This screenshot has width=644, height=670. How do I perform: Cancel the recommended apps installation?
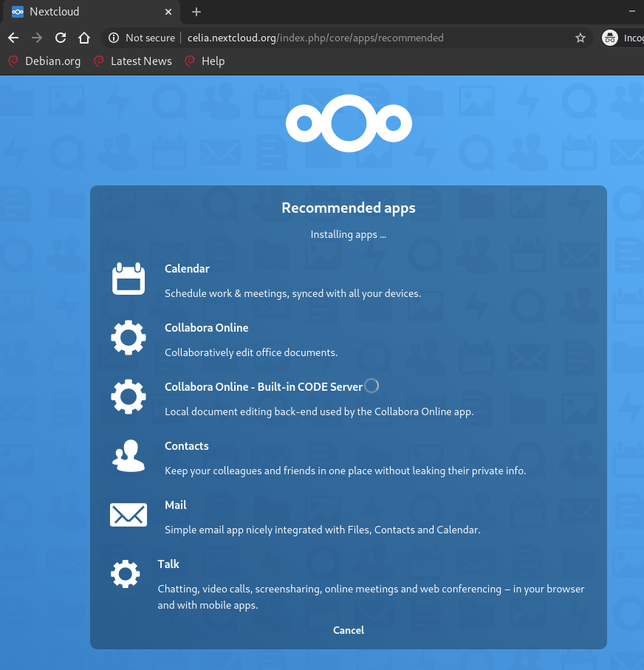tap(349, 630)
